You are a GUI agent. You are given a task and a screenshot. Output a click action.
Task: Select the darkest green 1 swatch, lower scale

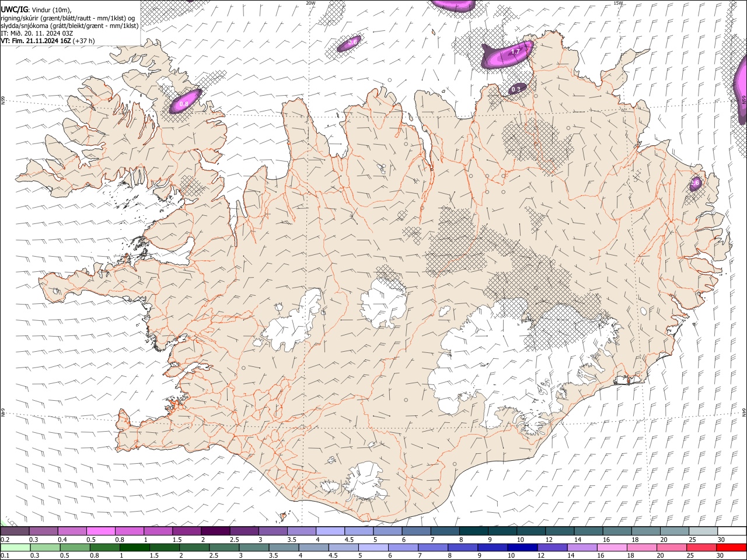click(x=135, y=547)
